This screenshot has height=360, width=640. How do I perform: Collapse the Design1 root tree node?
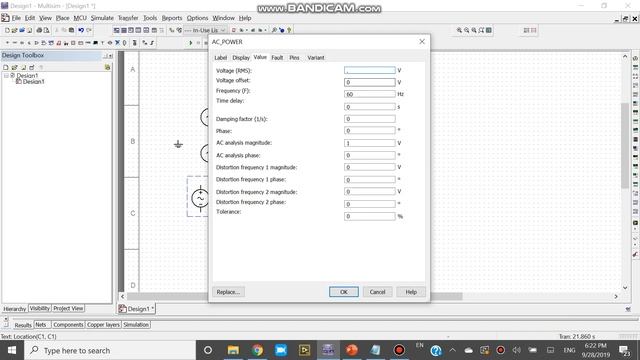pos(6,76)
